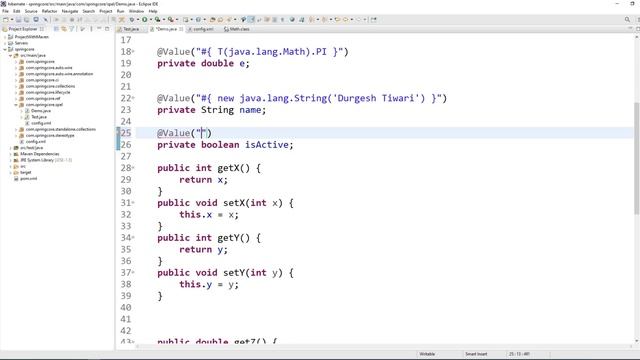Collapse the setY method fold on line 37
This screenshot has height=360, width=640.
[133, 272]
